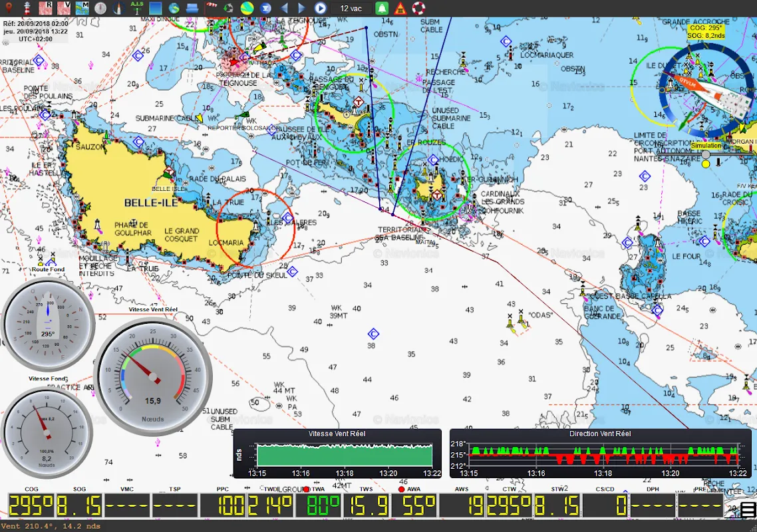Click the AWA 55° display
This screenshot has height=532, width=757.
coord(414,505)
